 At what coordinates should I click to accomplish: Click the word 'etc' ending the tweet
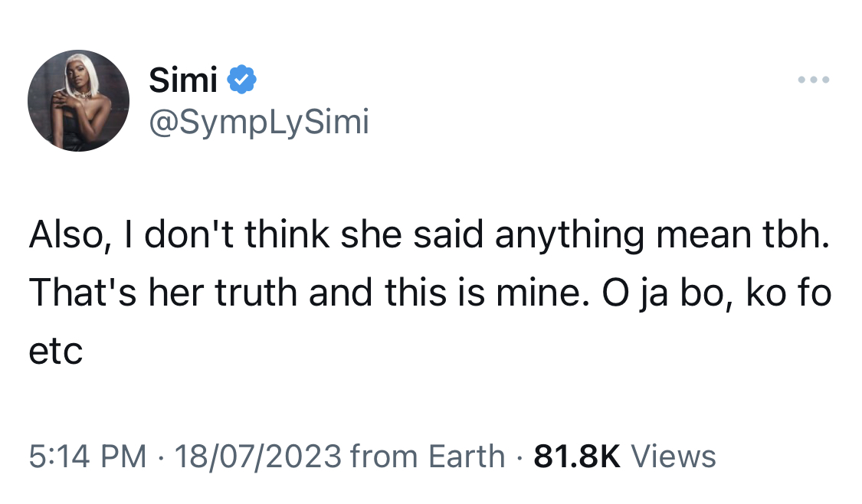pyautogui.click(x=55, y=352)
